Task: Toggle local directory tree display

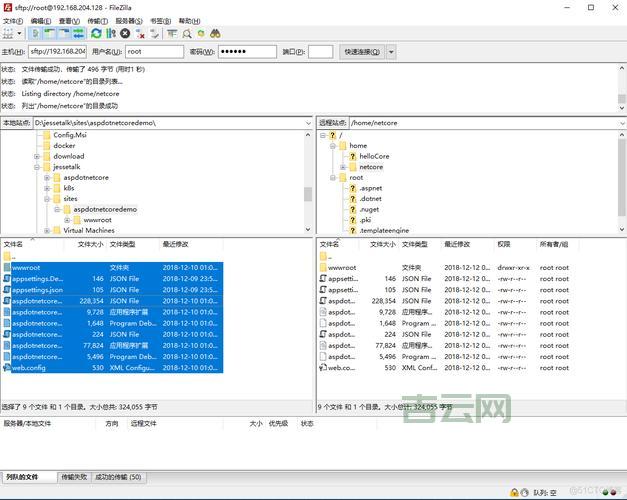Action: [x=48, y=33]
